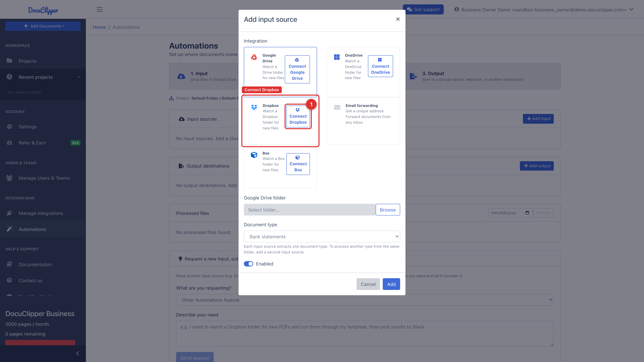This screenshot has height=362, width=644.
Task: Click the Manage Integrations plug icon
Action: pos(10,213)
